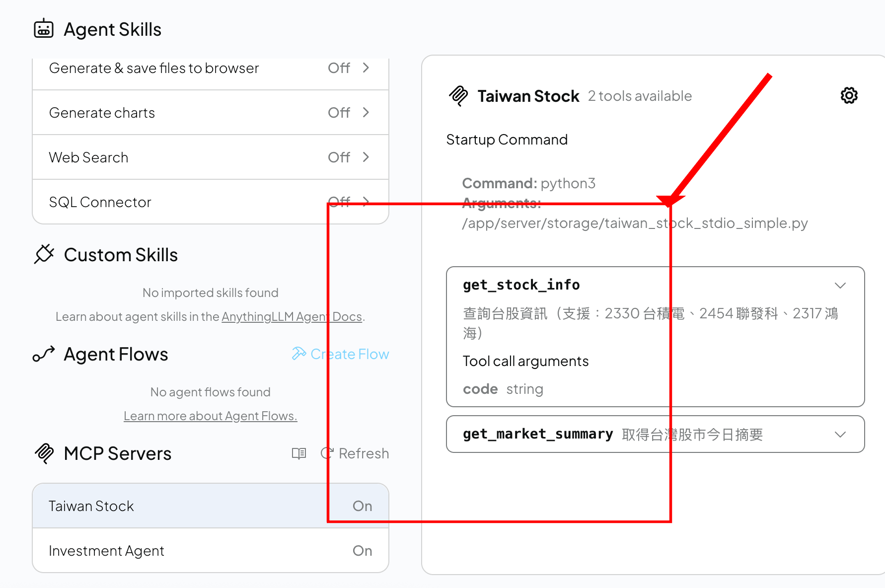Toggle the Investment Agent On status
This screenshot has width=885, height=588.
click(x=362, y=551)
